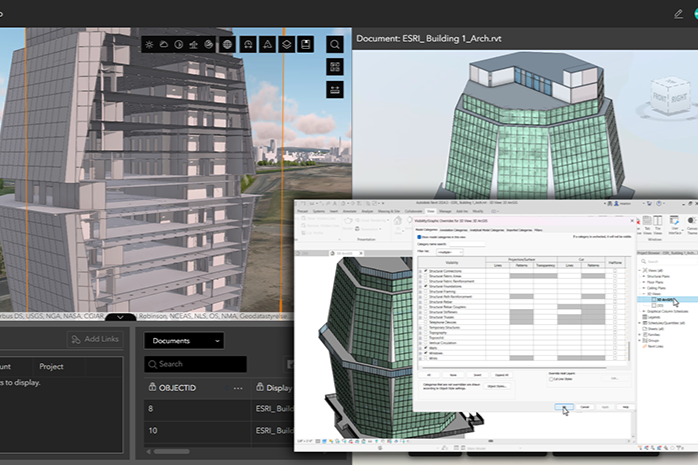
Task: Uncheck Walls visibility checkbox
Action: click(x=426, y=348)
